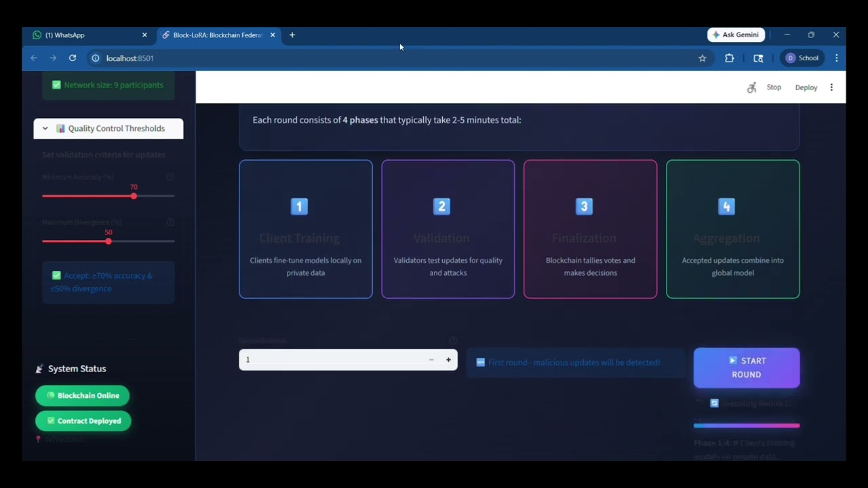The width and height of the screenshot is (868, 488).
Task: Bookmark this page with star icon
Action: [703, 58]
